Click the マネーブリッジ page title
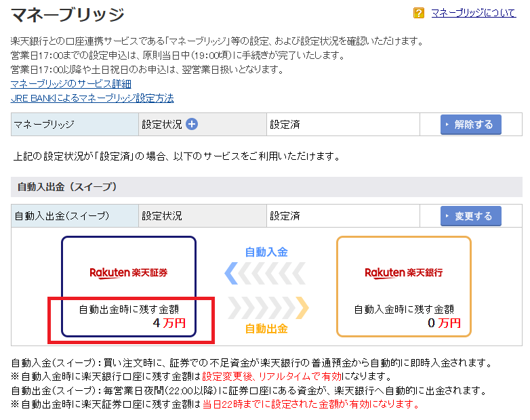Image resolution: width=530 pixels, height=420 pixels. 68,14
